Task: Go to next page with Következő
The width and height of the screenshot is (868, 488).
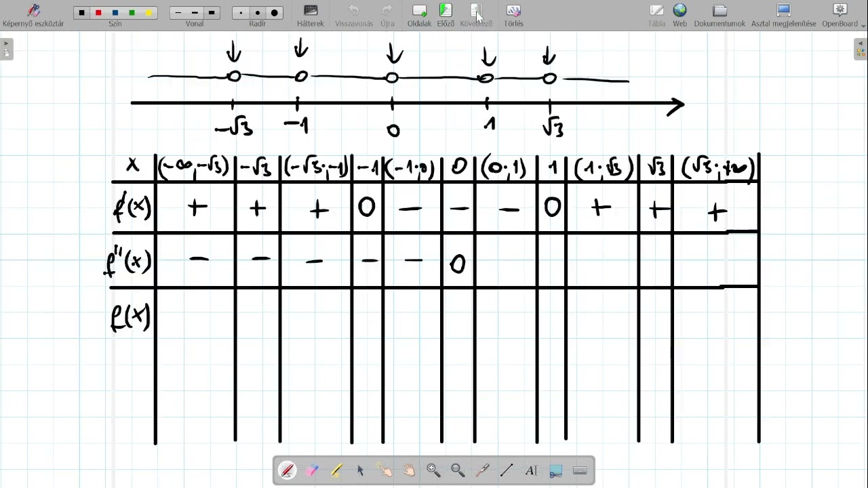Action: (x=476, y=15)
